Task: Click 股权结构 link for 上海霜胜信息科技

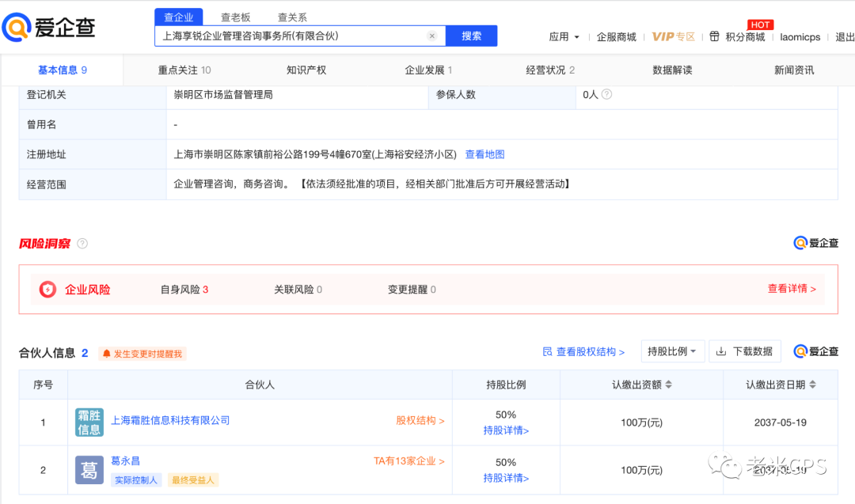Action: pyautogui.click(x=420, y=420)
